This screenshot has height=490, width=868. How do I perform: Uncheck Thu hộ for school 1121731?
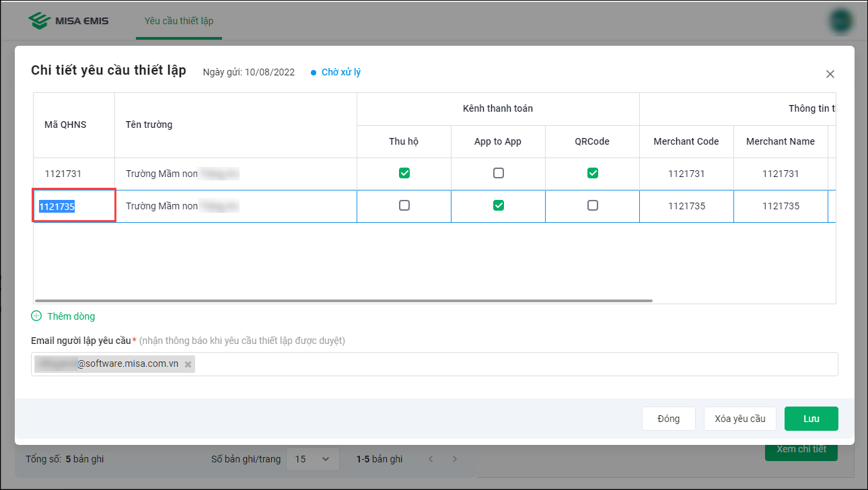404,173
